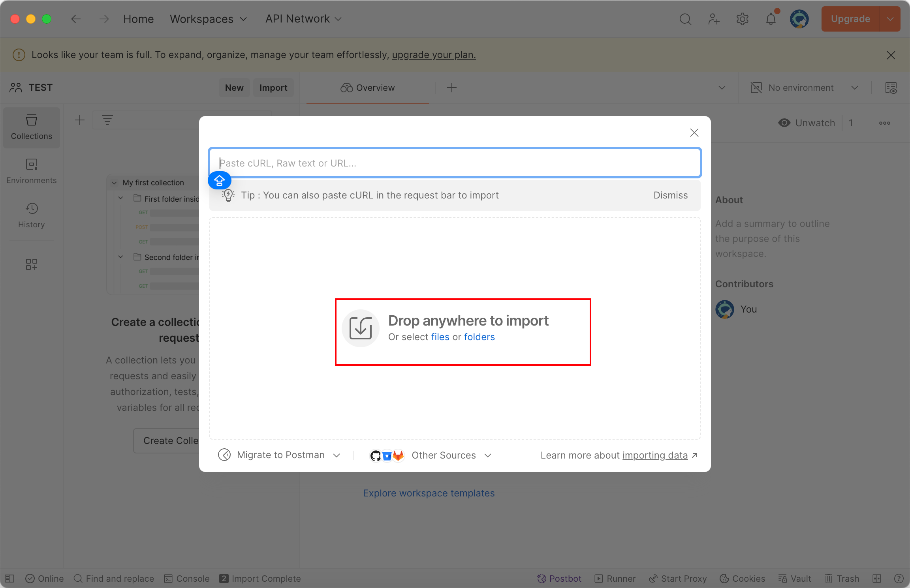Screen dimensions: 910x588
Task: Open Console from status bar
Action: pyautogui.click(x=187, y=579)
